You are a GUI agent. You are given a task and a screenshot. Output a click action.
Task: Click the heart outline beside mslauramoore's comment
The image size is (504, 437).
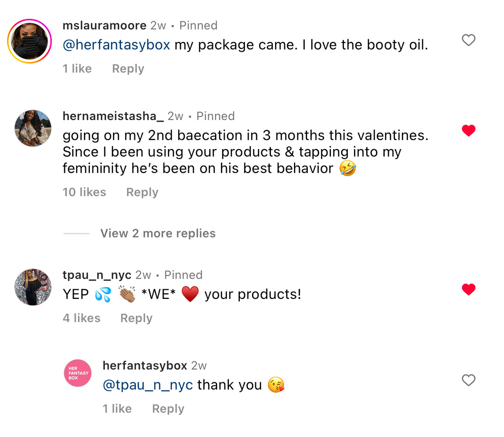tap(468, 40)
